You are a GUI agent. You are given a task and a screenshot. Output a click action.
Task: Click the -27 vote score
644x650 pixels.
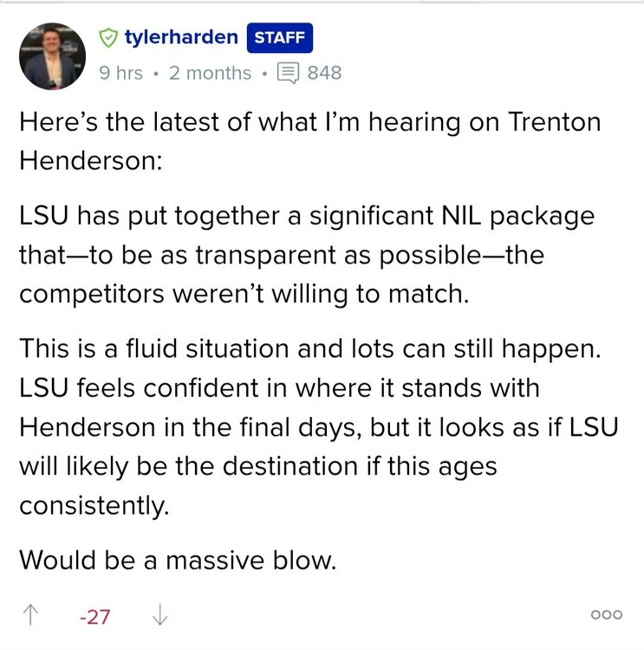click(94, 617)
